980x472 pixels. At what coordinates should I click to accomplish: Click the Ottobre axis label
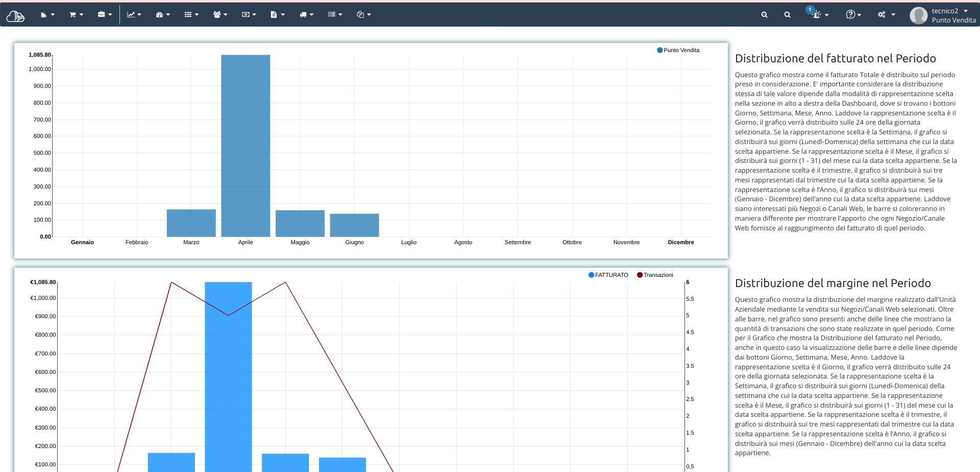pos(572,242)
